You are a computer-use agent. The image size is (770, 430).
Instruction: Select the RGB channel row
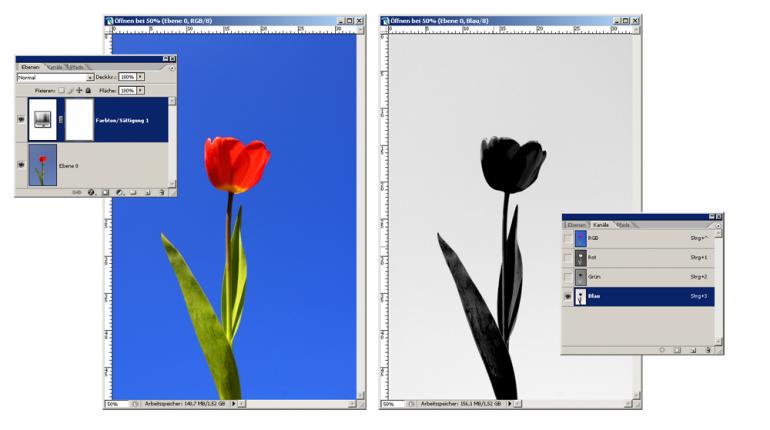click(638, 238)
